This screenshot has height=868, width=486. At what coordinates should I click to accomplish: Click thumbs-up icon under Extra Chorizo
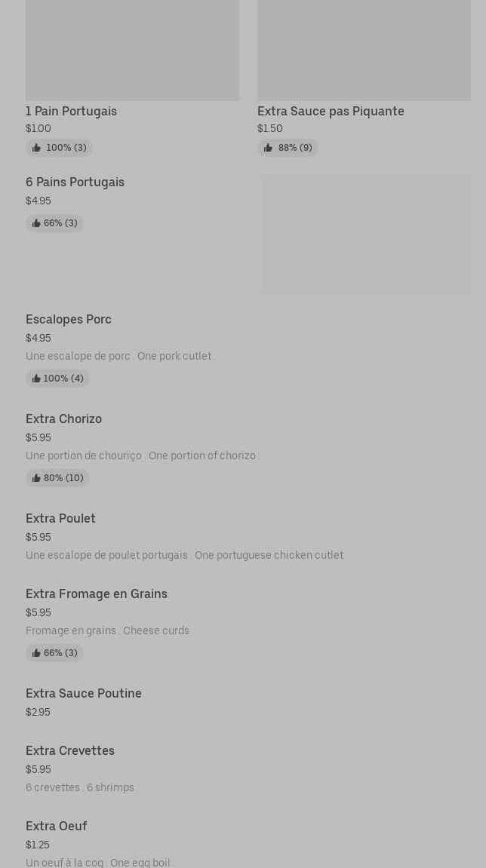(36, 479)
